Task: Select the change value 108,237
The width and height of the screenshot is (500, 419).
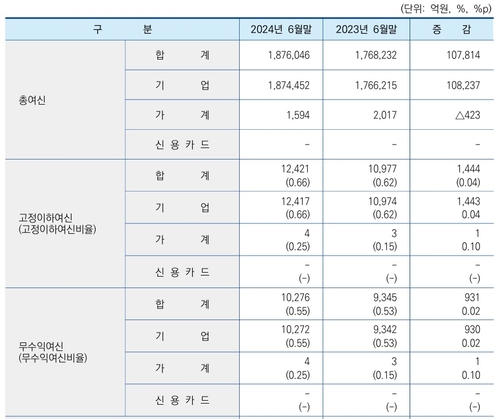Action: coord(463,85)
